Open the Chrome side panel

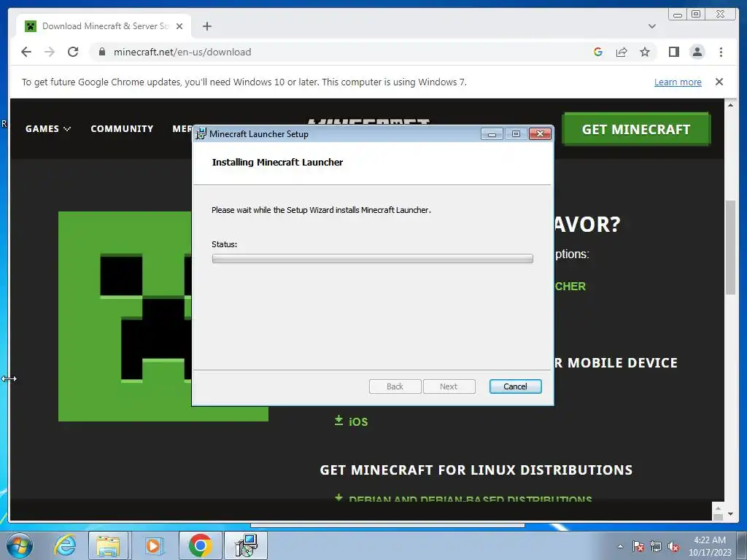673,52
